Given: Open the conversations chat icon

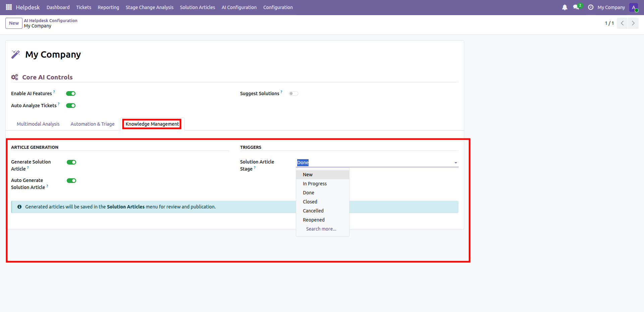Looking at the screenshot, I should (x=576, y=7).
